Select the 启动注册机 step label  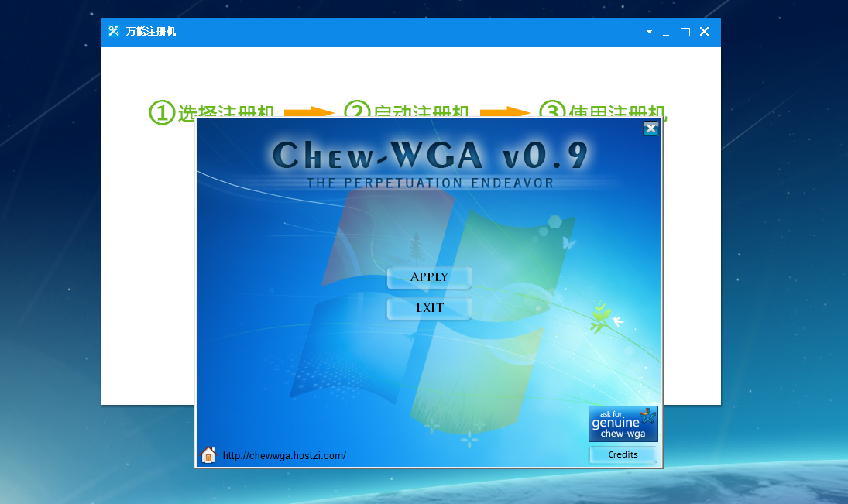click(x=421, y=113)
